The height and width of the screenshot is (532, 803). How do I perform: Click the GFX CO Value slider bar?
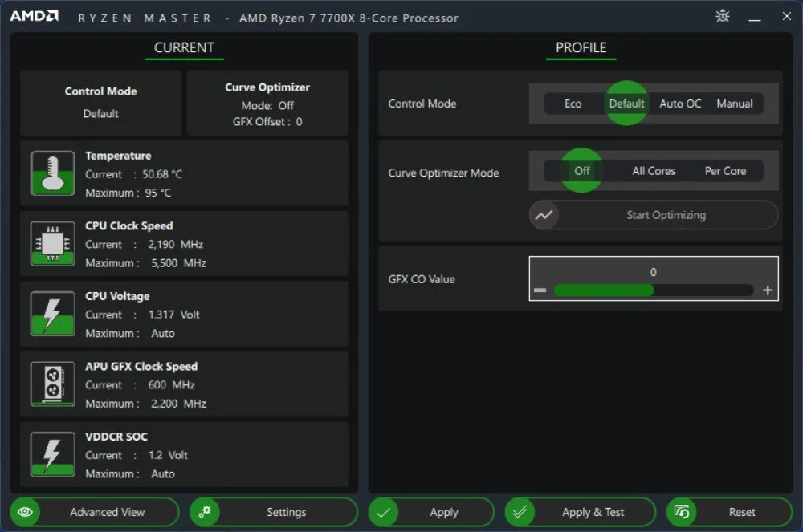(x=653, y=290)
